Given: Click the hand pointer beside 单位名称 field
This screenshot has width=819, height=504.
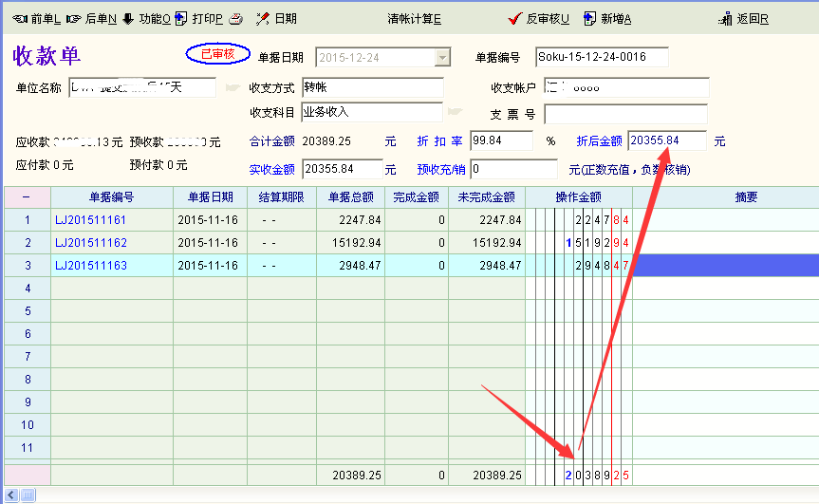Looking at the screenshot, I should [x=233, y=88].
